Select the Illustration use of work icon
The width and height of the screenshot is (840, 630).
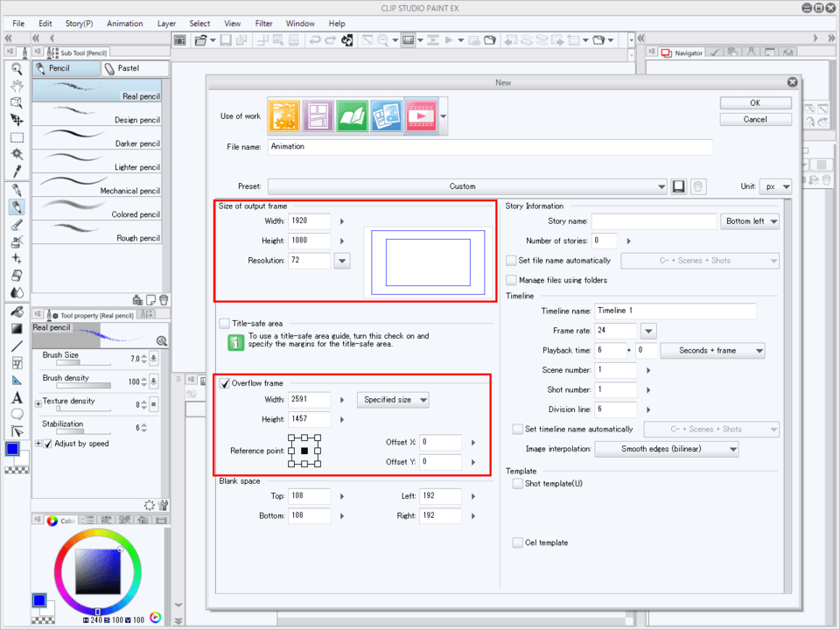[283, 115]
